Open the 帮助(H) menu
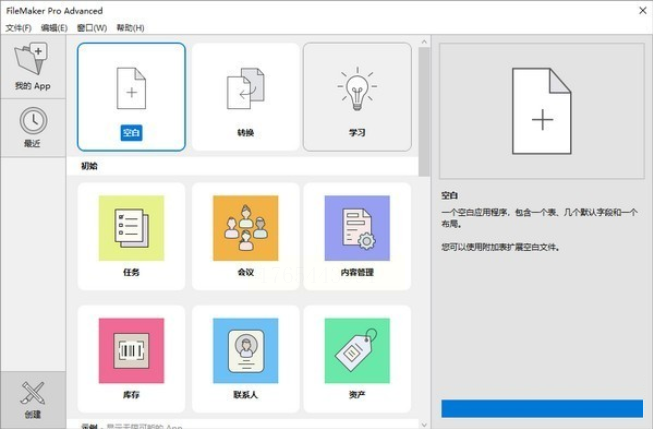The height and width of the screenshot is (429, 653). click(x=130, y=28)
